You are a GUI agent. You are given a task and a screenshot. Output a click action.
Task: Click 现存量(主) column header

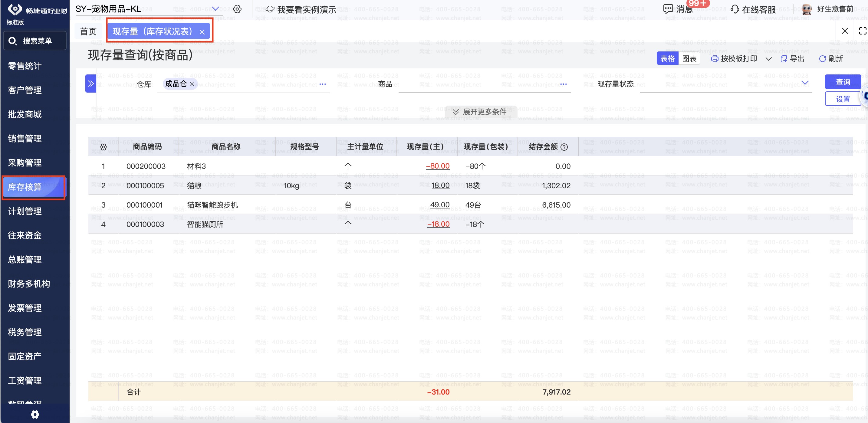click(x=425, y=147)
